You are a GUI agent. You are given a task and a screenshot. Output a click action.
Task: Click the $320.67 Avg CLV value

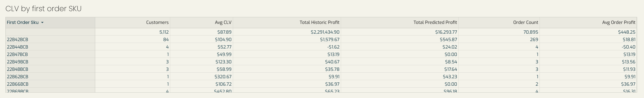pyautogui.click(x=223, y=77)
